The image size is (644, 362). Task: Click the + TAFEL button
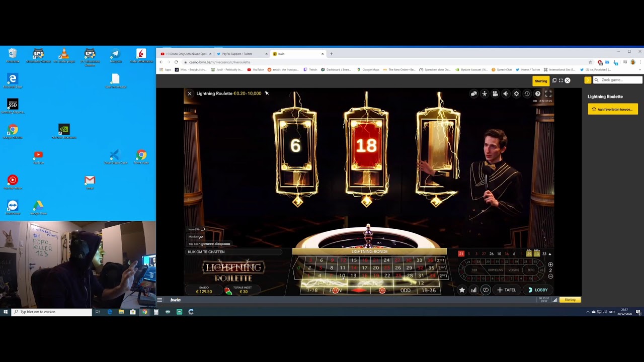coord(507,290)
